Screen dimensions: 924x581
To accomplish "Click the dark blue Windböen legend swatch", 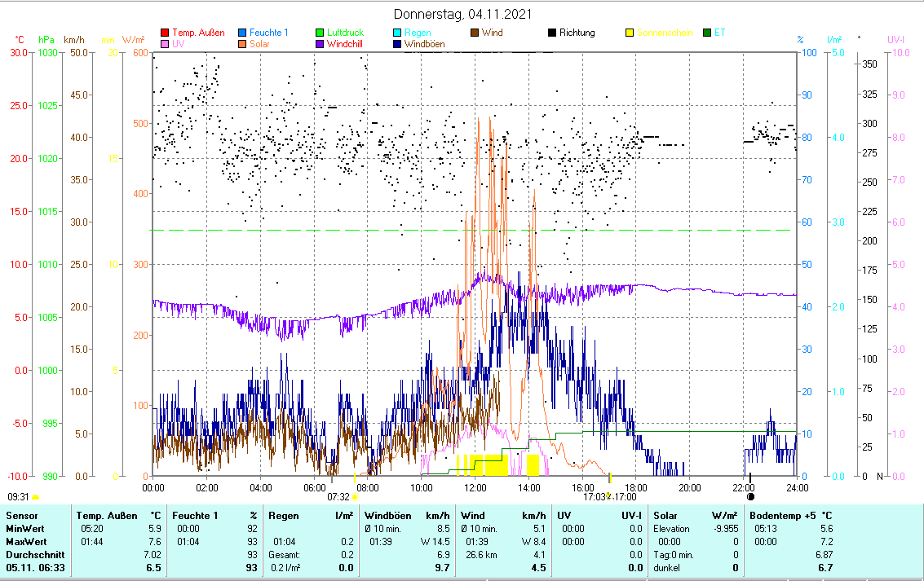I will pos(397,43).
